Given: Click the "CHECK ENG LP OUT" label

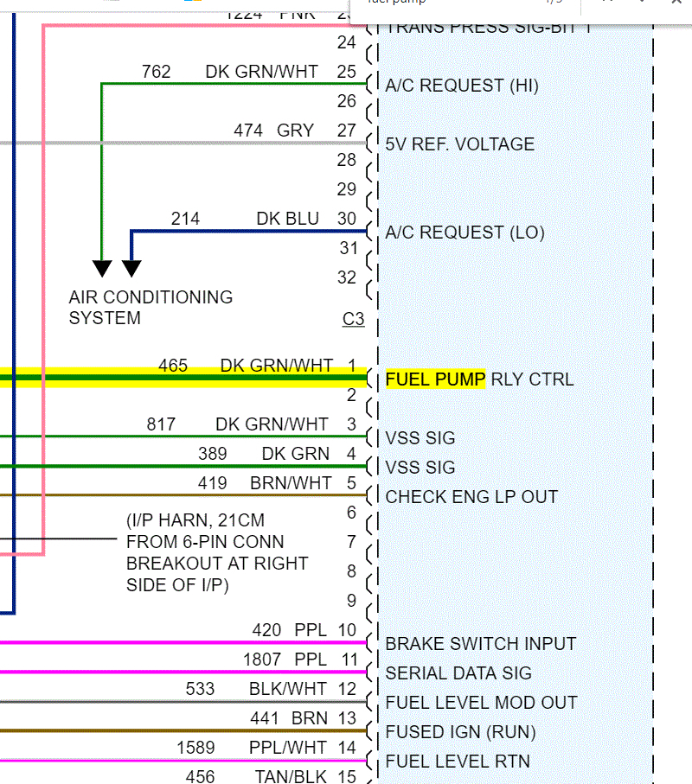Looking at the screenshot, I should (x=471, y=497).
